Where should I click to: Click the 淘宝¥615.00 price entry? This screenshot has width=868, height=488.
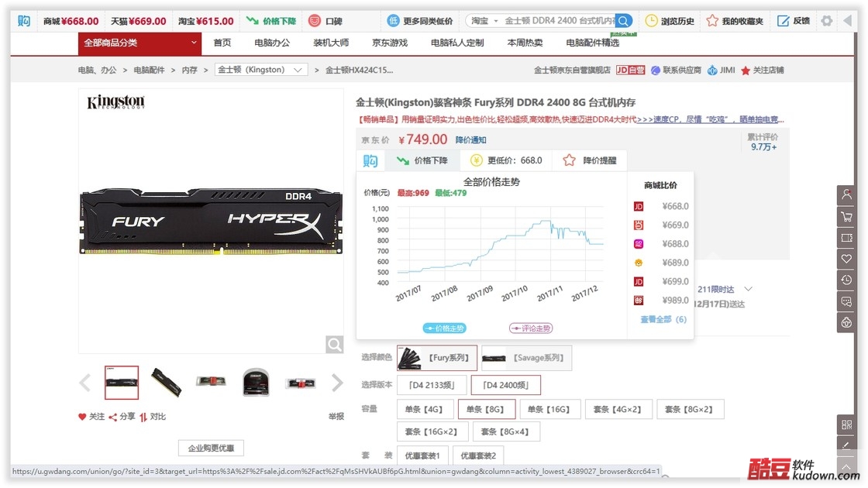pos(206,21)
